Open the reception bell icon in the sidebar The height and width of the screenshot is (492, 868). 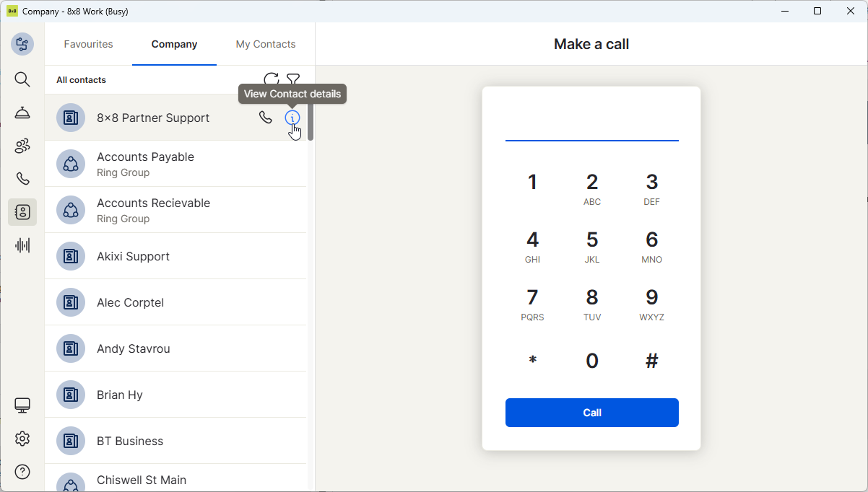tap(22, 113)
